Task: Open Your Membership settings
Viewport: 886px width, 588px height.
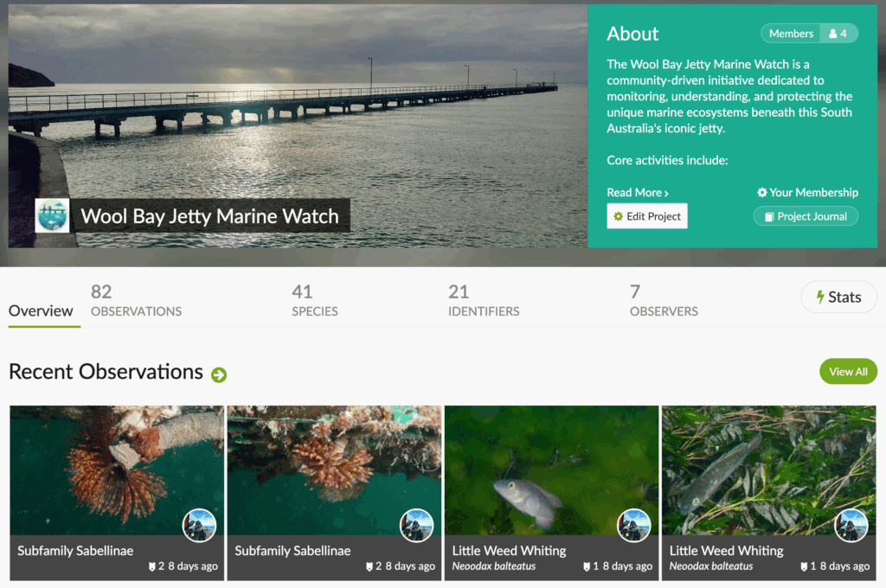Action: (807, 193)
